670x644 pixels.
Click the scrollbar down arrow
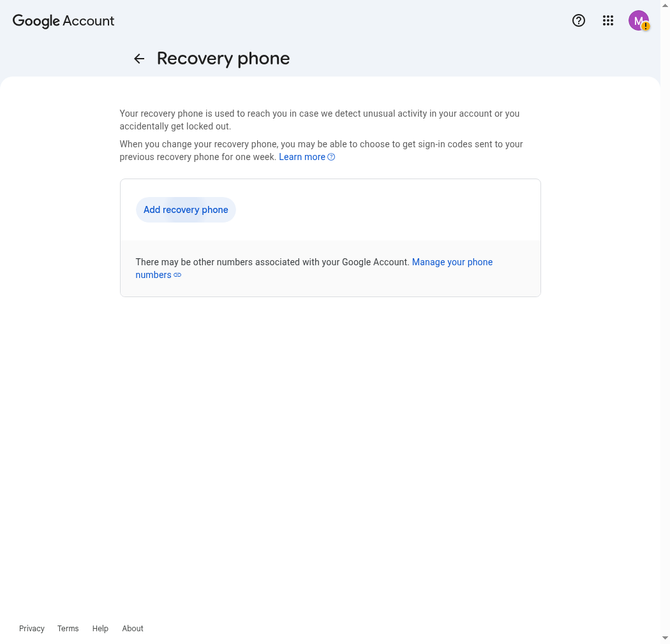coord(665,638)
